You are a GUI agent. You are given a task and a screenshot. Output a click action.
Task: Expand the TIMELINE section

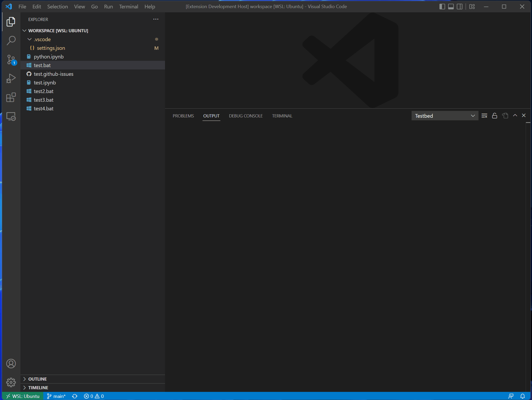coord(38,387)
